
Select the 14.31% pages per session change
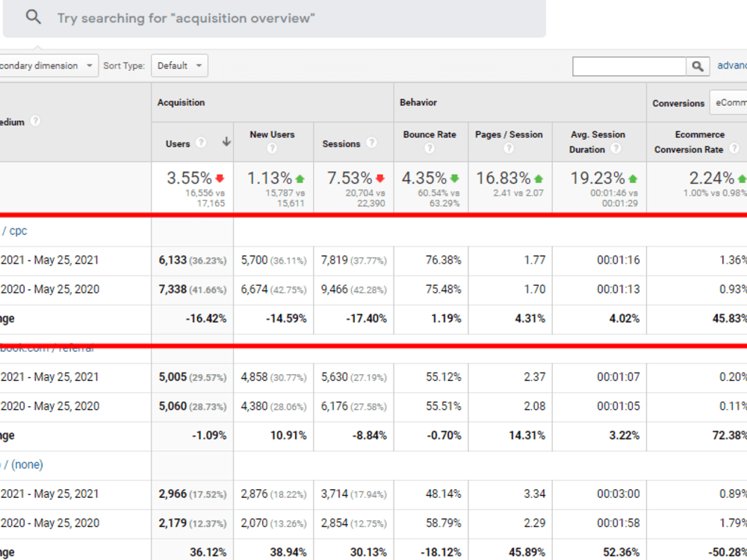point(510,436)
